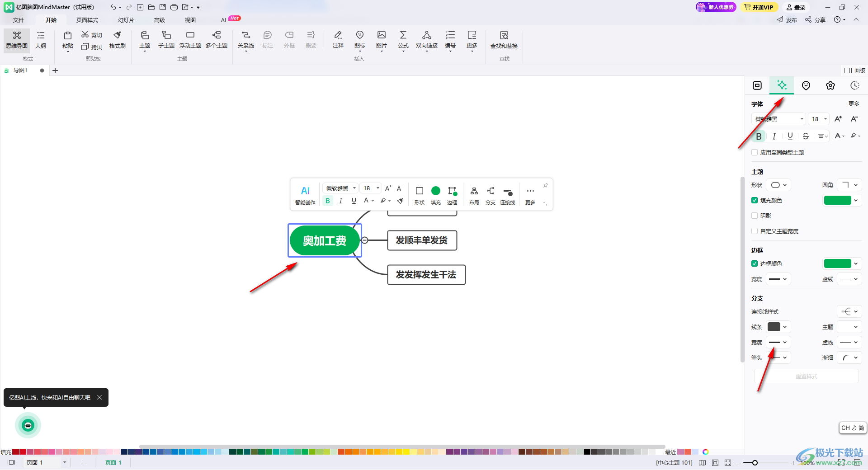Click 分支 branch in floating toolbar
This screenshot has height=470, width=868.
(x=491, y=195)
